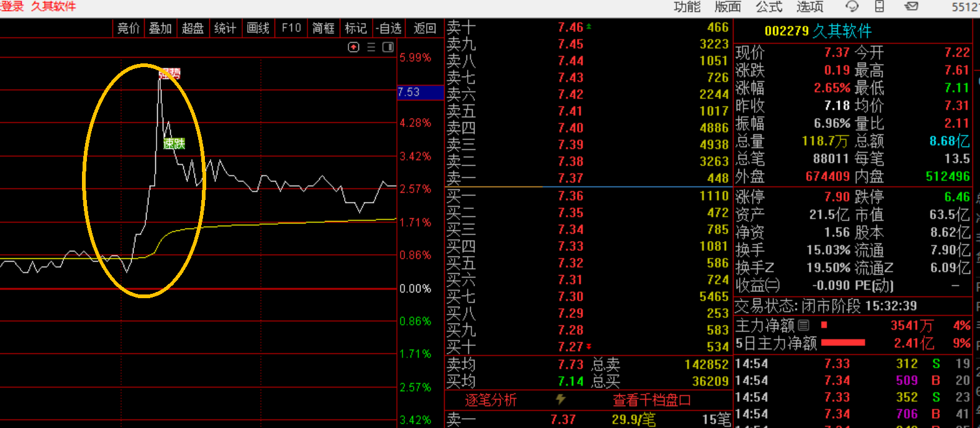The height and width of the screenshot is (428, 980).
Task: Click the 涨停 price 7.90
Action: coord(837,197)
